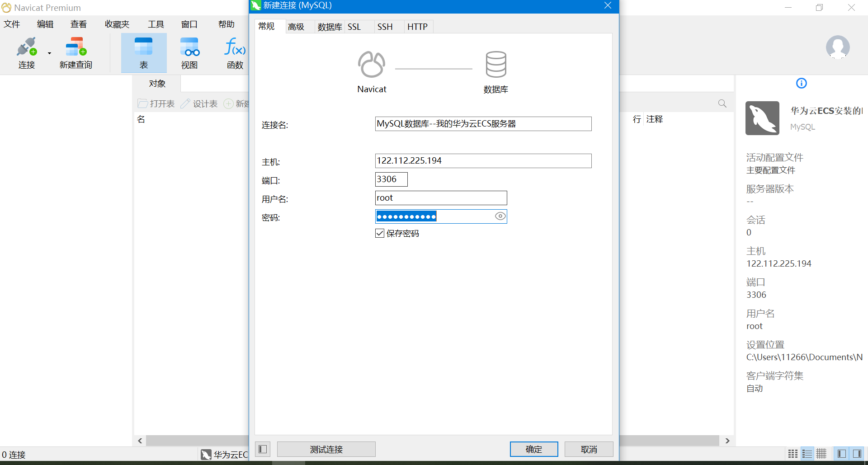The height and width of the screenshot is (465, 868).
Task: Click the 数据库 cylinder icon in dialog
Action: pos(496,65)
